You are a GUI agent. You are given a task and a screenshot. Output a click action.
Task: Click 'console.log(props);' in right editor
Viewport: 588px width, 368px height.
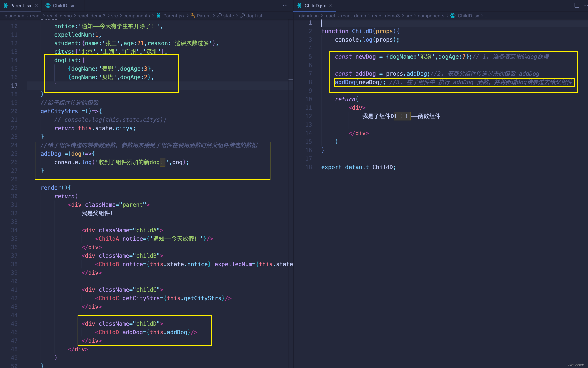point(367,40)
